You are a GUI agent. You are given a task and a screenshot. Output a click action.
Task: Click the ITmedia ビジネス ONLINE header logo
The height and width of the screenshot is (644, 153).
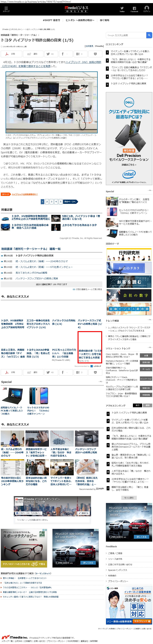coord(76,9)
